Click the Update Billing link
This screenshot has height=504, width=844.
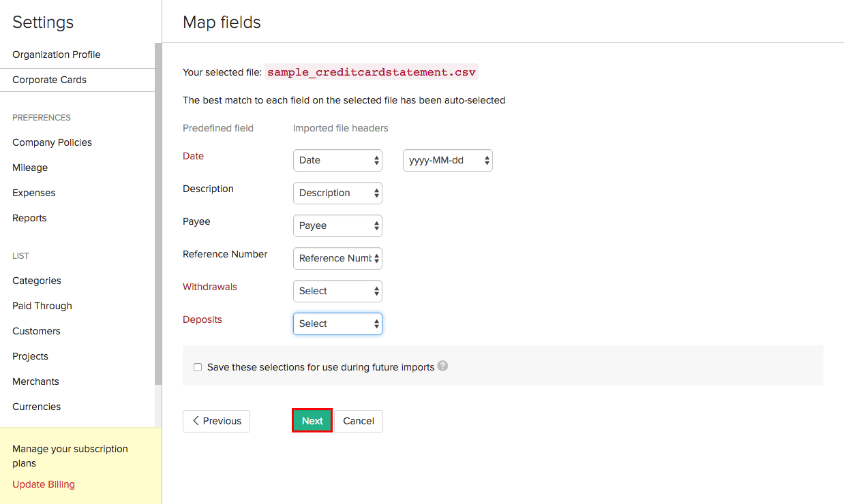[x=44, y=484]
